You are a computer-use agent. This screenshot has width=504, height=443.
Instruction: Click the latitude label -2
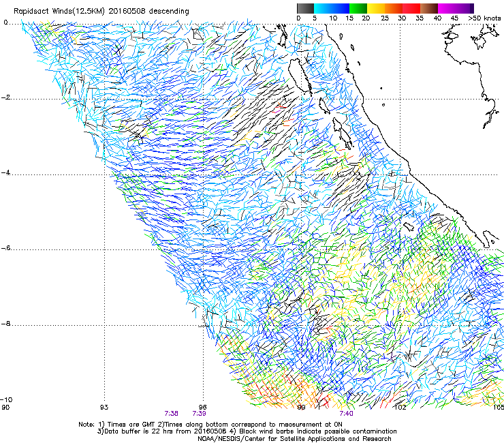coord(6,97)
